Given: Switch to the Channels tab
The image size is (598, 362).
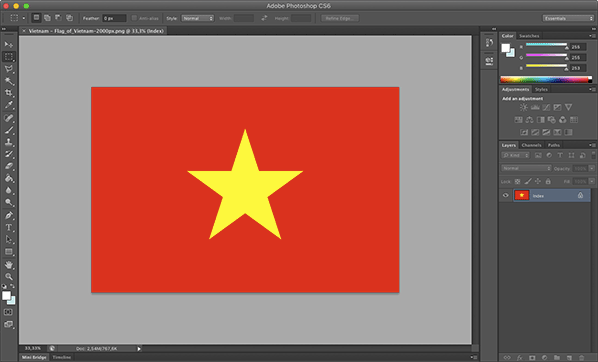Looking at the screenshot, I should tap(531, 145).
